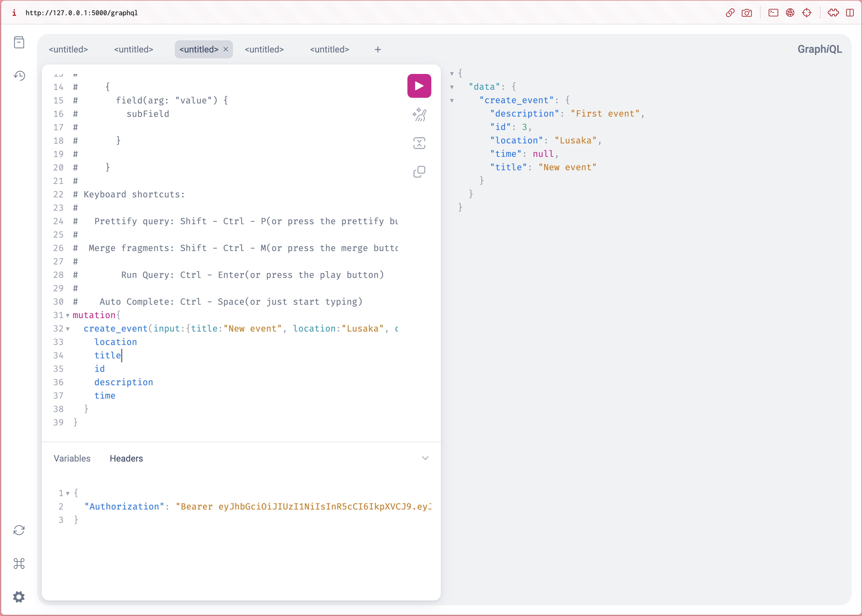Viewport: 862px width, 616px height.
Task: Click line number 39 in gutter
Action: 58,422
